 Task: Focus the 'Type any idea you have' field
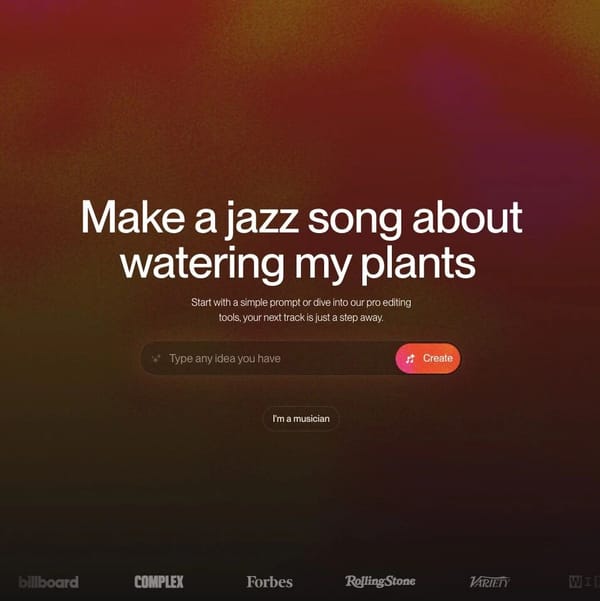268,358
